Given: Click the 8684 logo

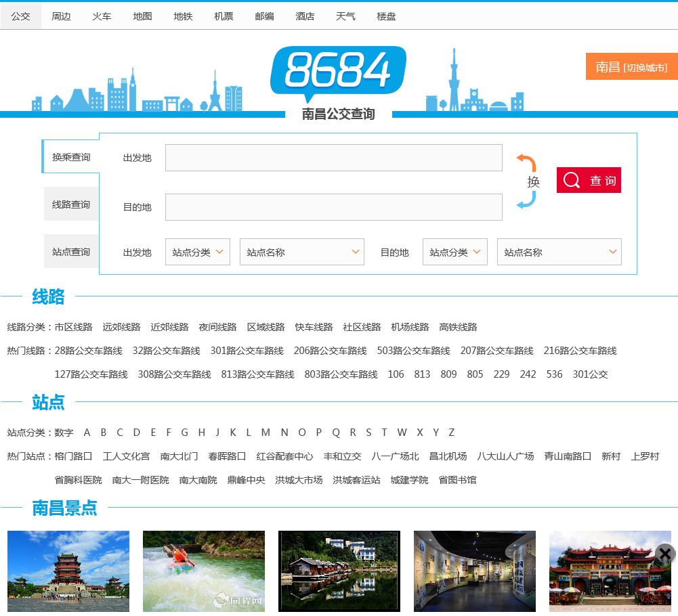Looking at the screenshot, I should tap(338, 74).
